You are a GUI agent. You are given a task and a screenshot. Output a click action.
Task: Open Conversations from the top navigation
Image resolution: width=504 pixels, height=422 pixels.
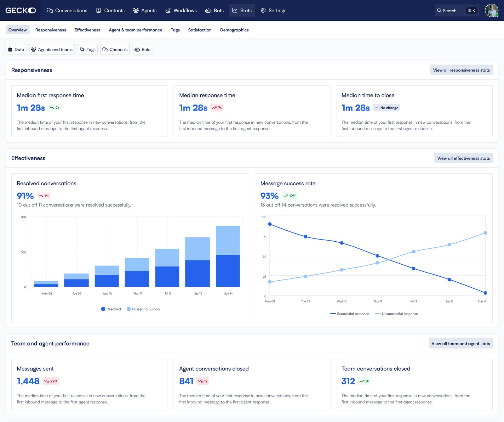(x=67, y=10)
